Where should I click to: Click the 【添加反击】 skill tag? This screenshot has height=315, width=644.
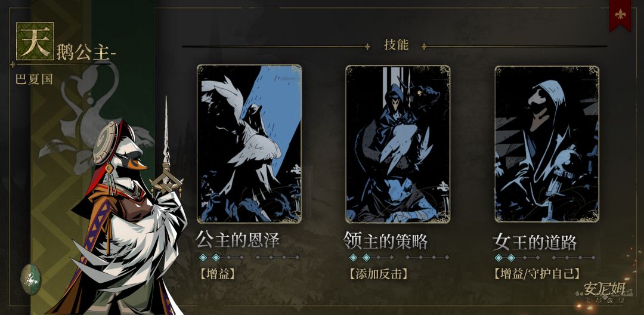click(378, 274)
